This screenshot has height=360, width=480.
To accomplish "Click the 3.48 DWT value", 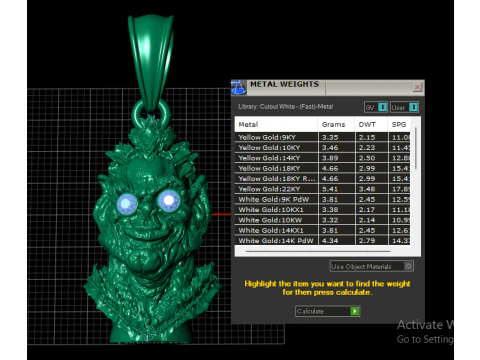I will pos(367,189).
